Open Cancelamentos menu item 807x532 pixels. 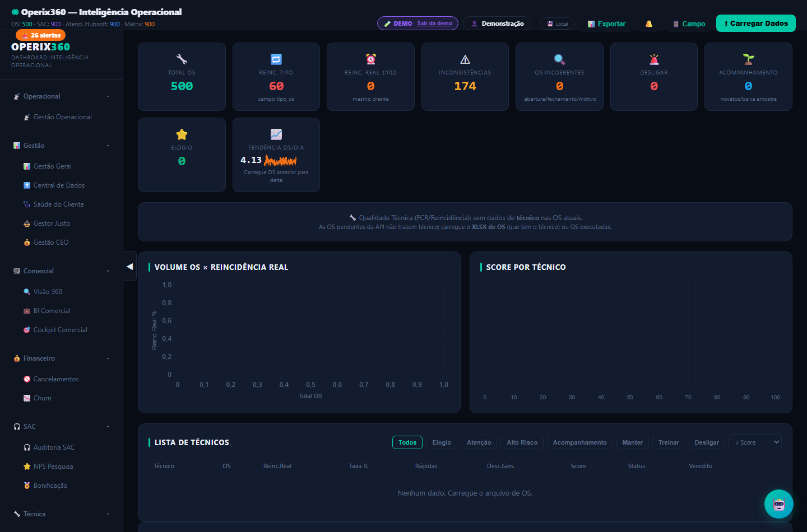coord(56,379)
